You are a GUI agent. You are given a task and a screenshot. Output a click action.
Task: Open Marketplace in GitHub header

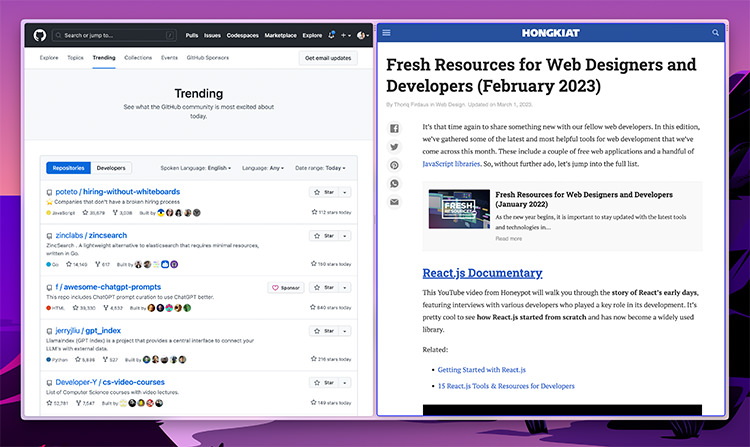[x=280, y=35]
